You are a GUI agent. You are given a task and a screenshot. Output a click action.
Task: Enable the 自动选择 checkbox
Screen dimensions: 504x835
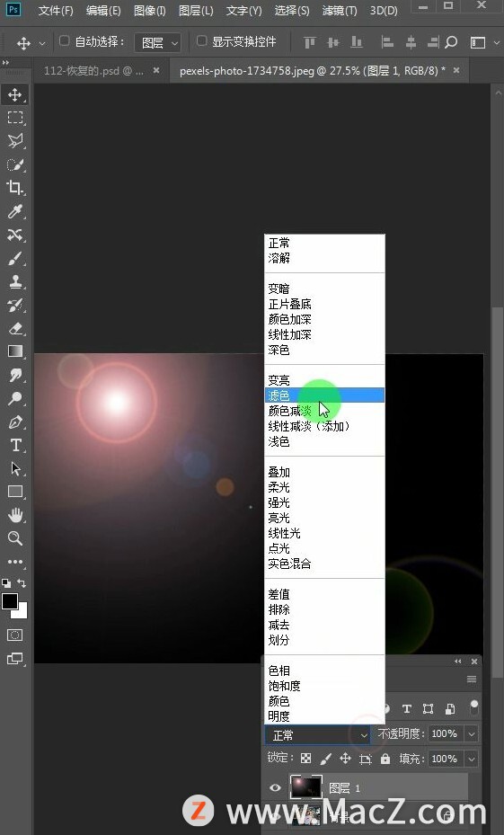[x=64, y=41]
